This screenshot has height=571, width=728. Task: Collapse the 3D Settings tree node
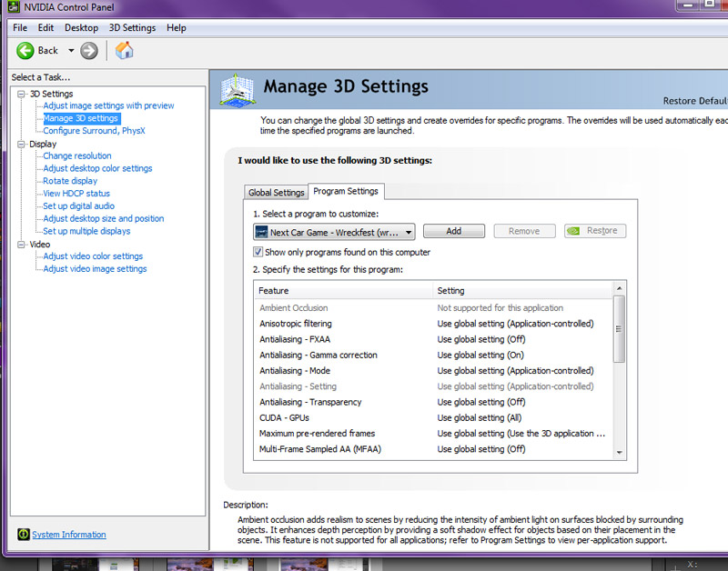(20, 94)
